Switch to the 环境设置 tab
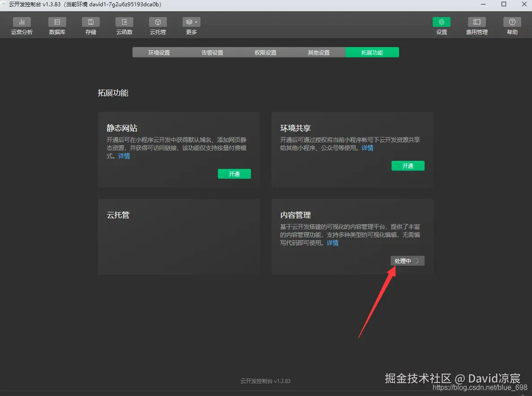 pyautogui.click(x=159, y=52)
